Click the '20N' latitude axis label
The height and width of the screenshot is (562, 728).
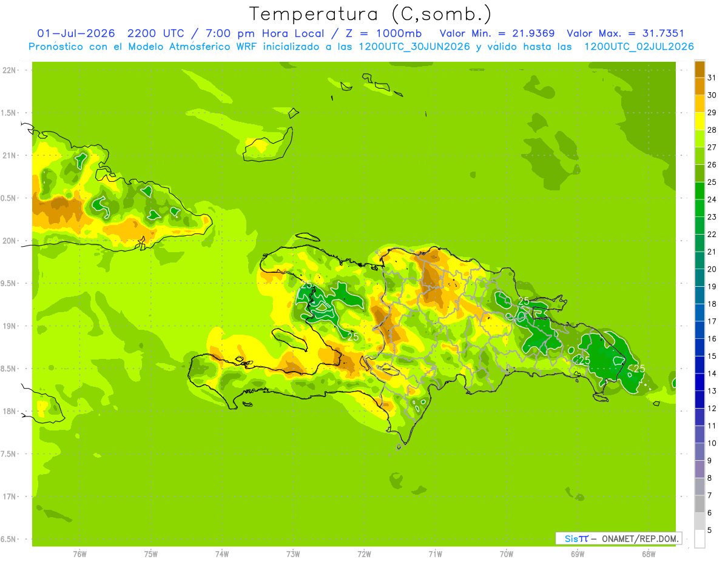click(10, 241)
